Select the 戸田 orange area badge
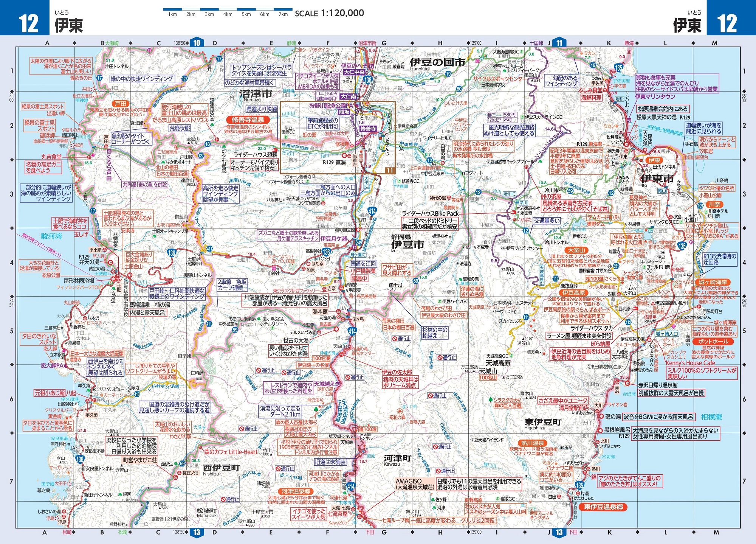This screenshot has height=544, width=756. coord(121,104)
